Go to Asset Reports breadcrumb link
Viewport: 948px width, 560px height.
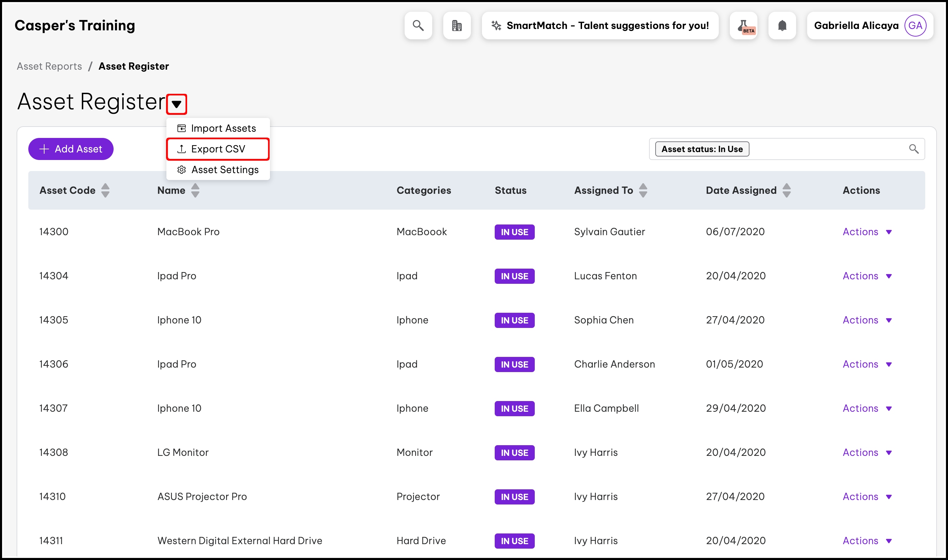(49, 67)
